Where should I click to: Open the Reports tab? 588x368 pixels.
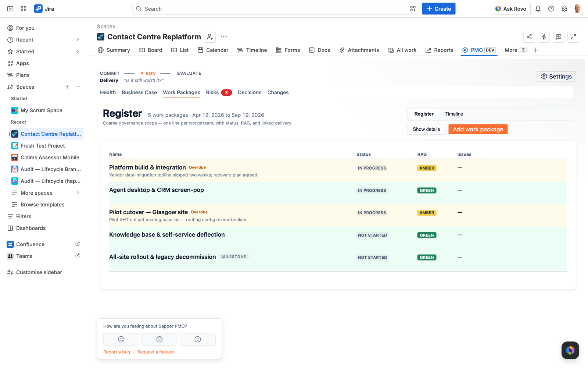(x=439, y=50)
